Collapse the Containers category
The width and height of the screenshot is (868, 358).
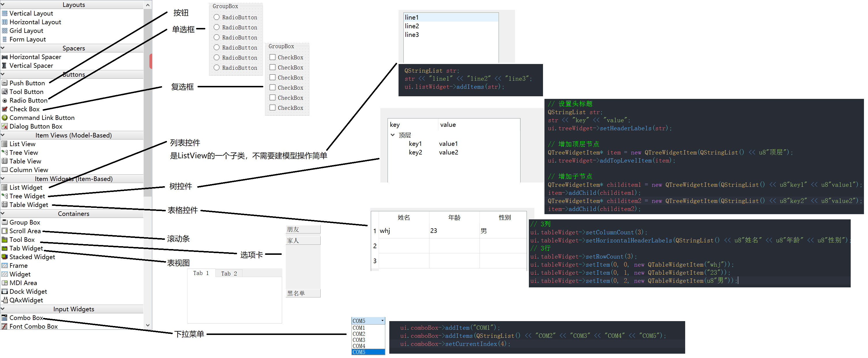tap(3, 214)
